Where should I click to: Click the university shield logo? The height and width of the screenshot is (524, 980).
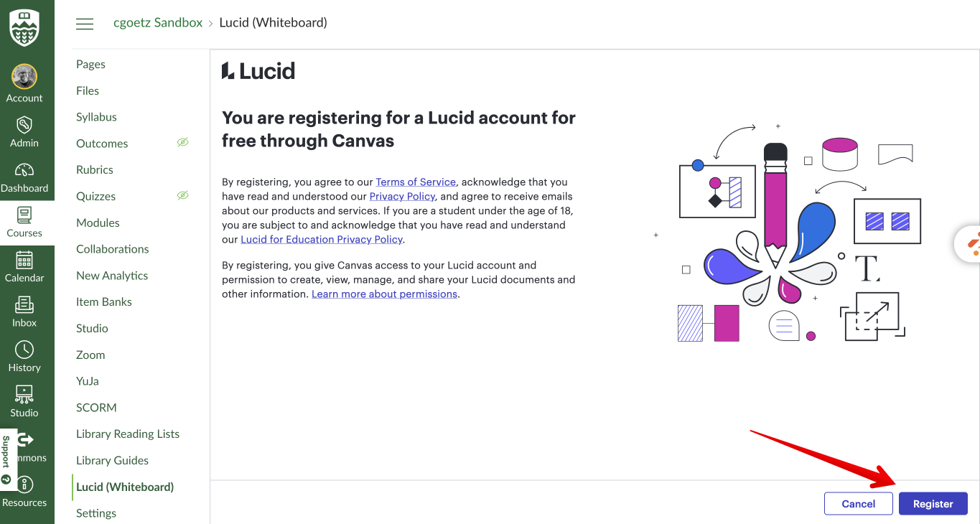(24, 27)
